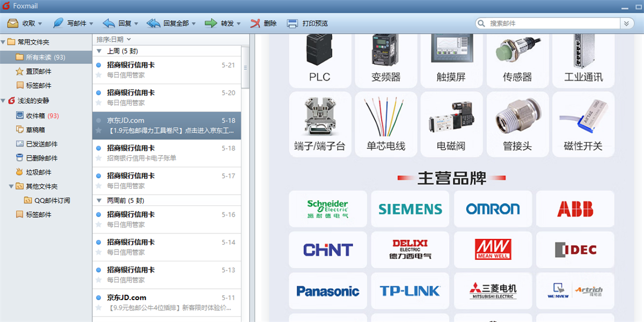The width and height of the screenshot is (644, 322).
Task: Open the 京东JD.com mail dated 5-11
Action: point(167,303)
